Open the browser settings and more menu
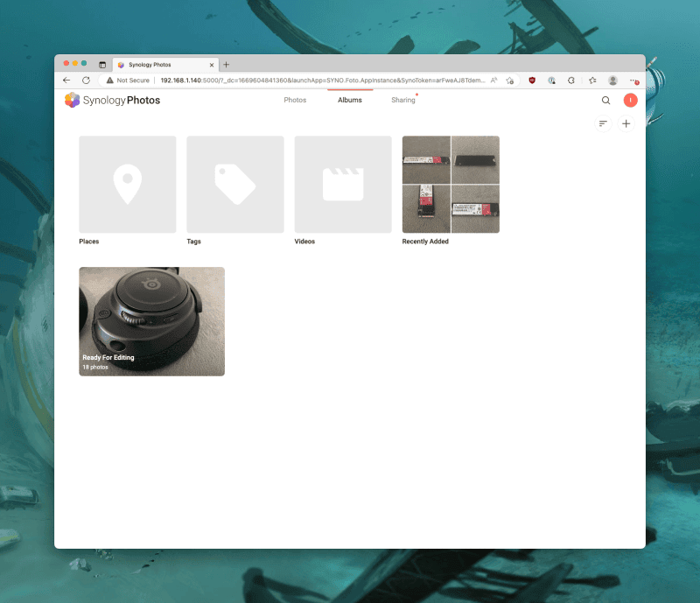700x603 pixels. [x=633, y=80]
